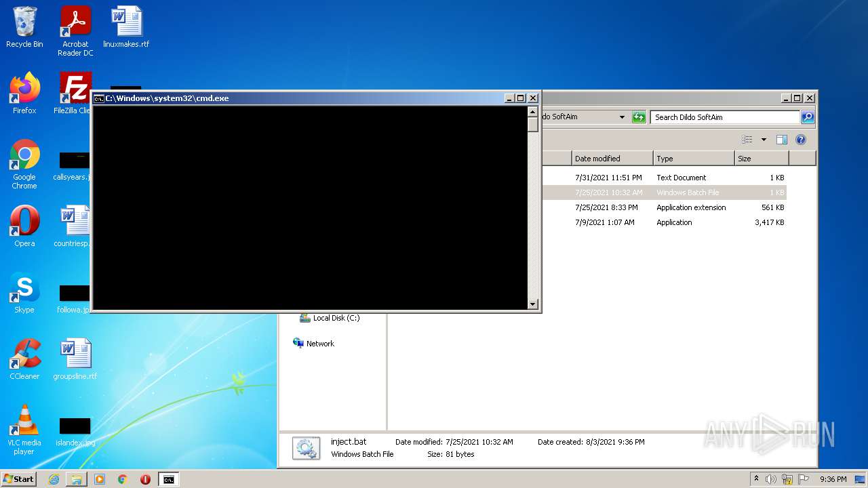Sort by Type column header
The width and height of the screenshot is (868, 488).
(694, 159)
